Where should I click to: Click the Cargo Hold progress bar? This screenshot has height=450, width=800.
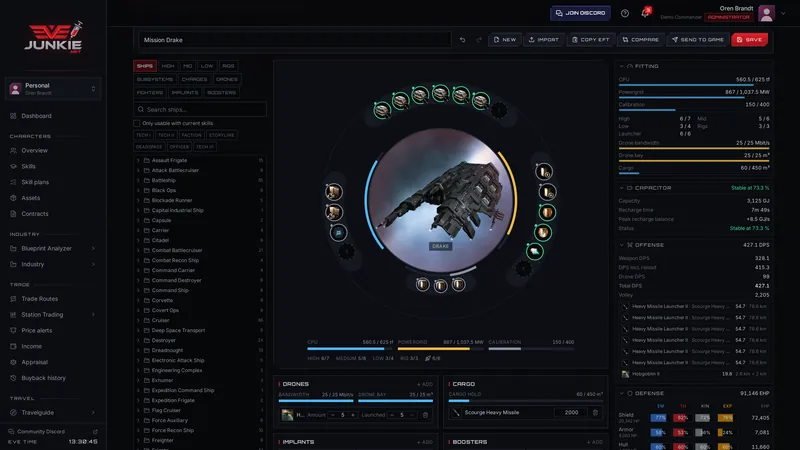[x=526, y=401]
